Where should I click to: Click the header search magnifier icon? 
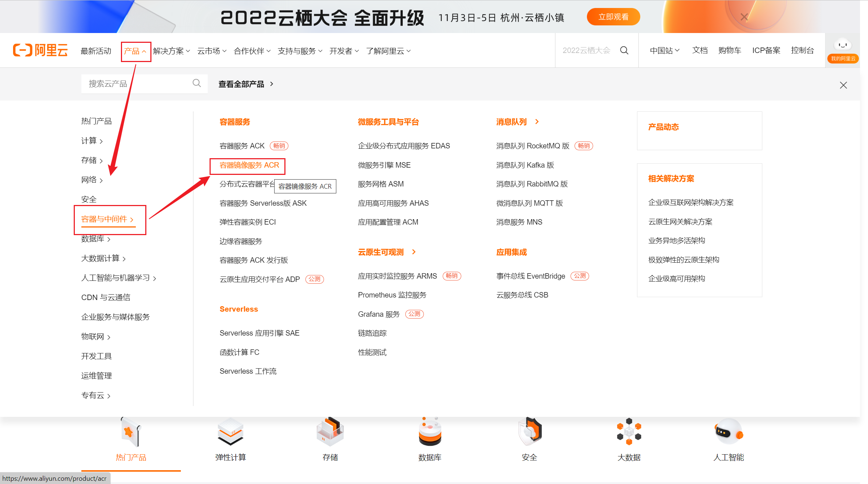pyautogui.click(x=624, y=50)
